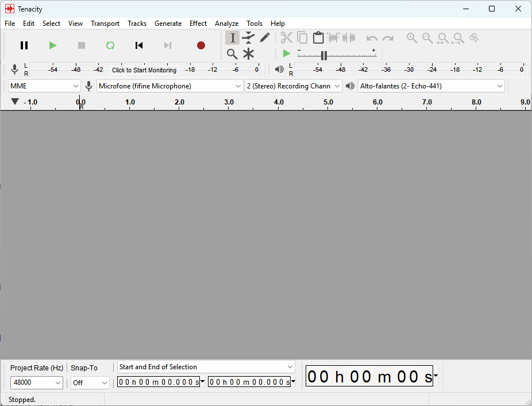Click the Zoom Out icon
The width and height of the screenshot is (532, 406).
[x=427, y=38]
